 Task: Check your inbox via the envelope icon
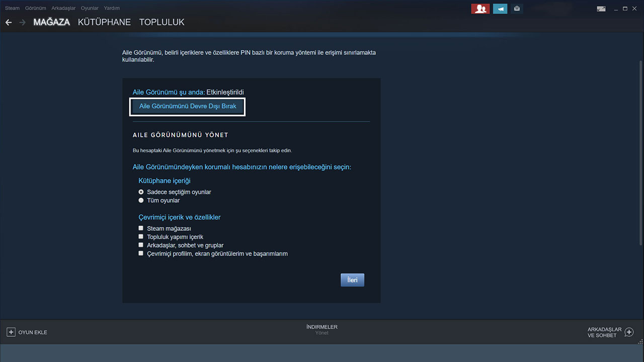click(x=517, y=9)
